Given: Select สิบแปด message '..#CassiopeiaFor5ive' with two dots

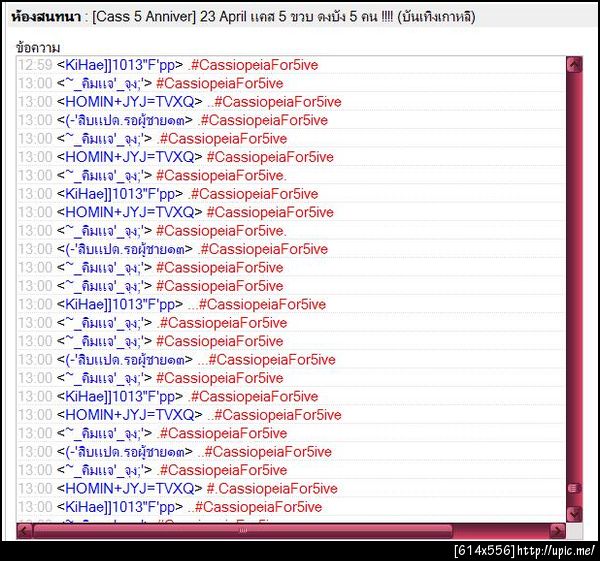Looking at the screenshot, I should point(264,452).
